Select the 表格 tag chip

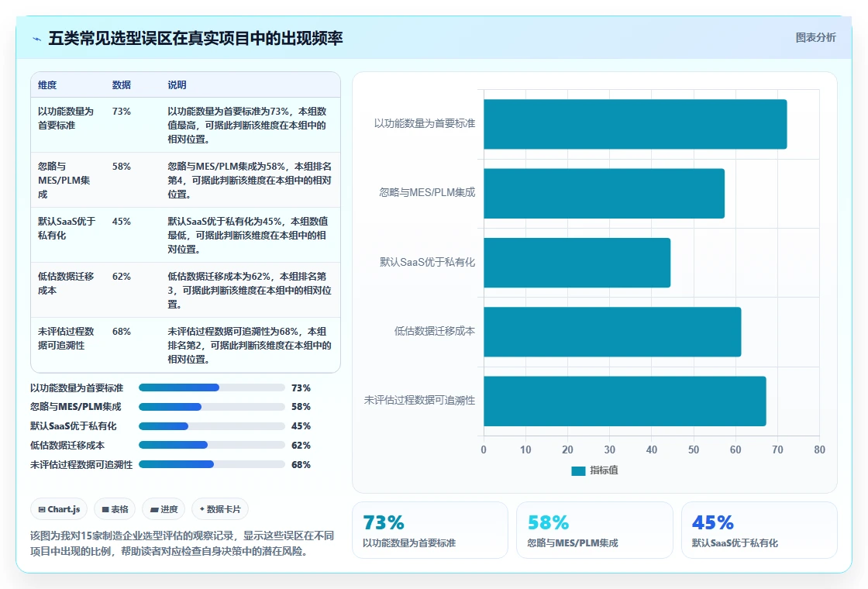[x=115, y=509]
